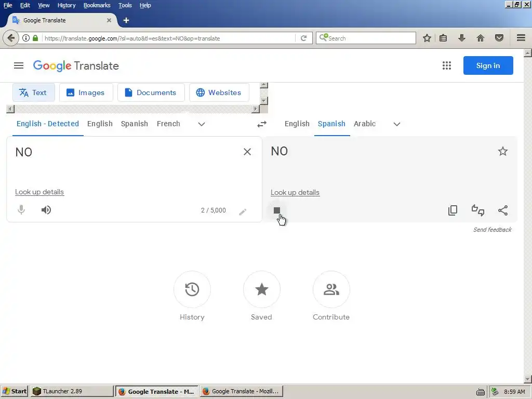Open Look up details under translation
Screen dimensions: 532x399
(x=295, y=192)
